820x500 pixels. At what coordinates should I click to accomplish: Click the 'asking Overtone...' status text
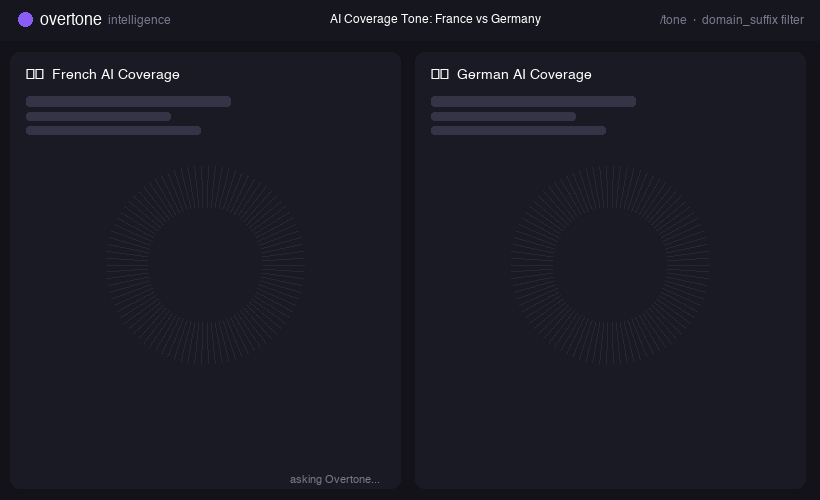point(335,479)
